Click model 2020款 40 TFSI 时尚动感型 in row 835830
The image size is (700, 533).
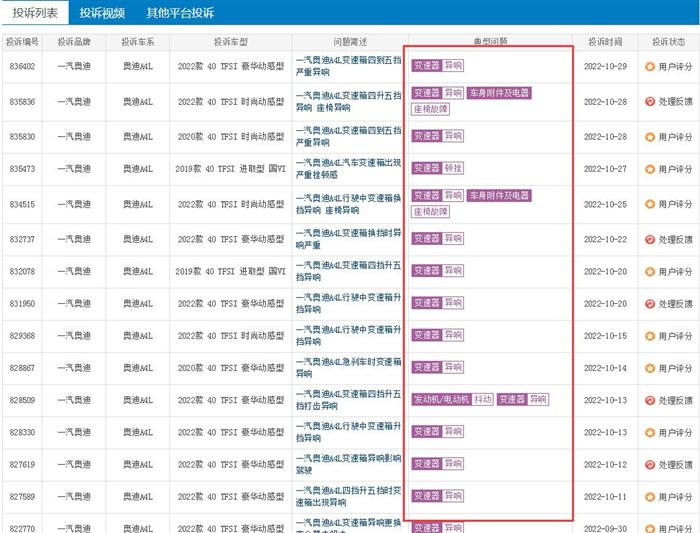click(231, 137)
